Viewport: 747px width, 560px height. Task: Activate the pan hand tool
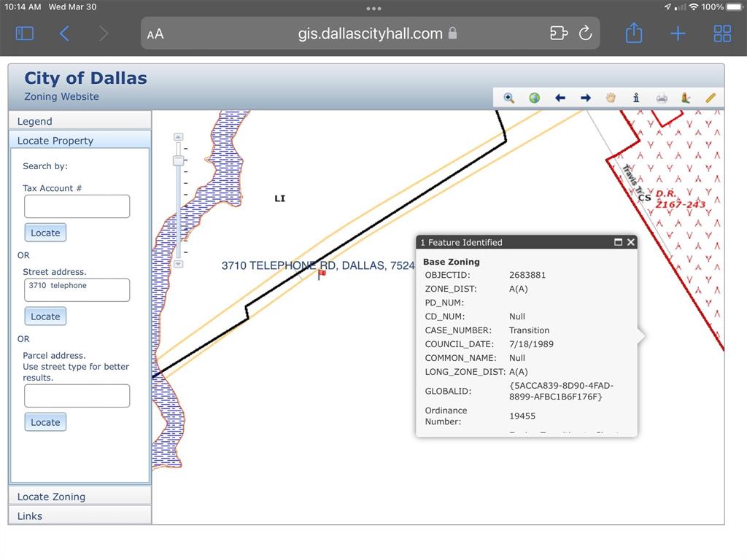point(611,98)
